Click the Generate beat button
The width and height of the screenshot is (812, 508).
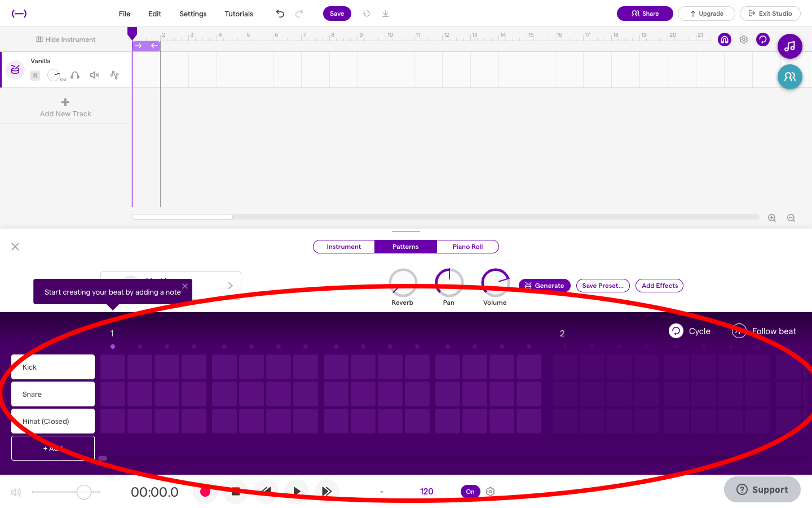pos(544,286)
